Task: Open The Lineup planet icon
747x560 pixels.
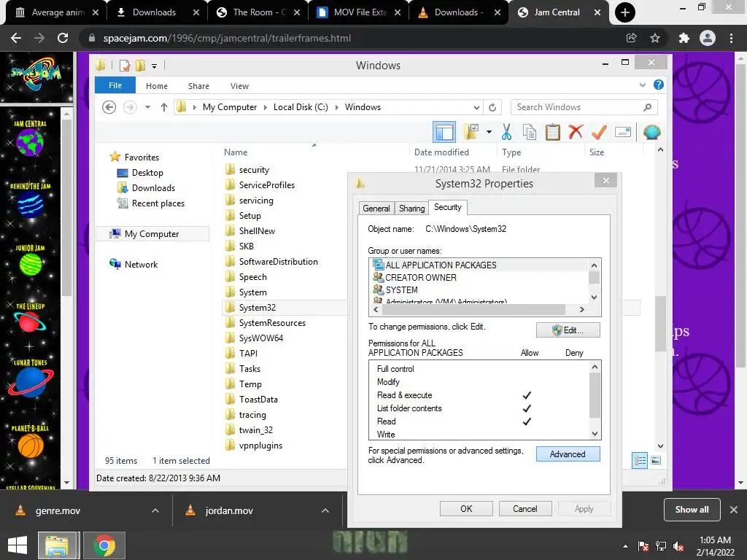Action: click(31, 322)
